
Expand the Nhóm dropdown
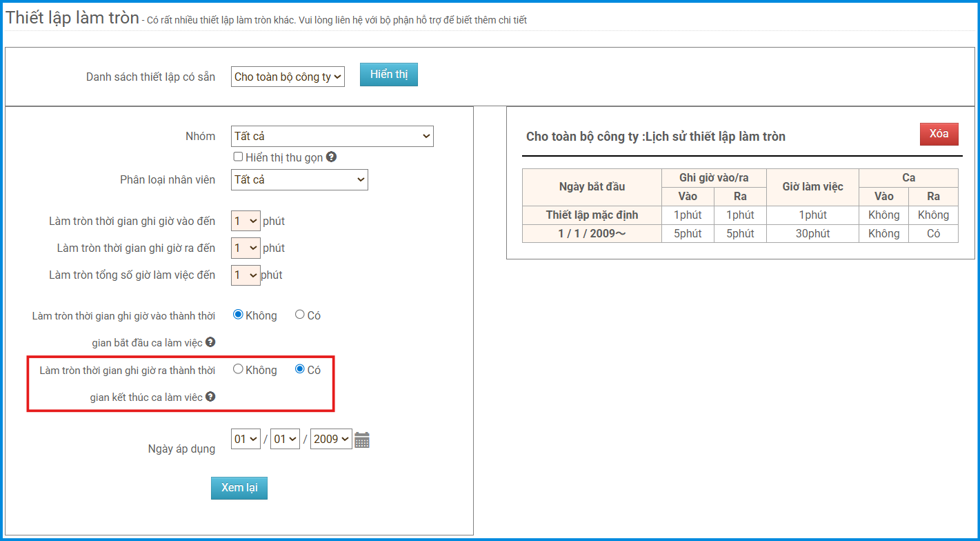click(x=332, y=137)
